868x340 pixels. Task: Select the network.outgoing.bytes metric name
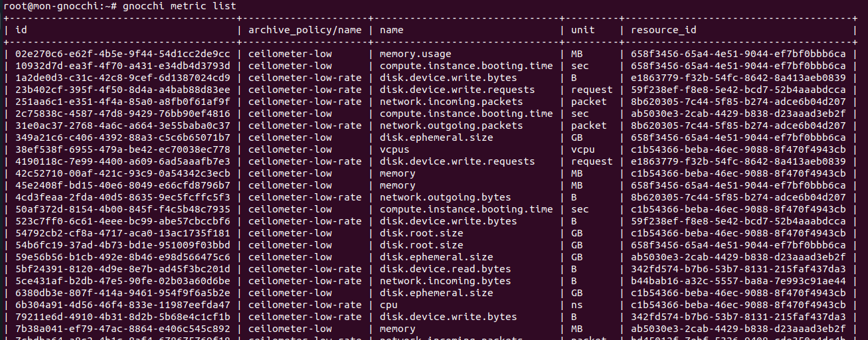[436, 197]
